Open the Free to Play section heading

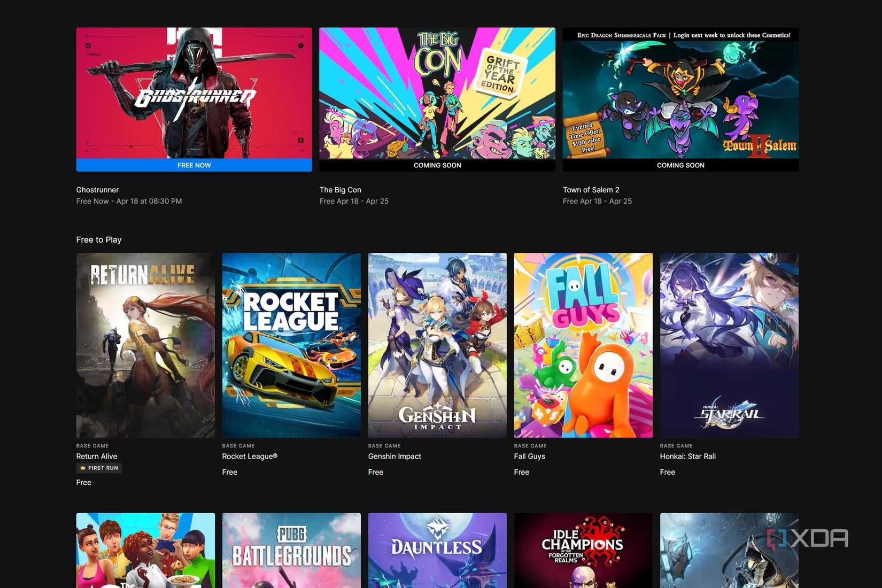tap(99, 239)
